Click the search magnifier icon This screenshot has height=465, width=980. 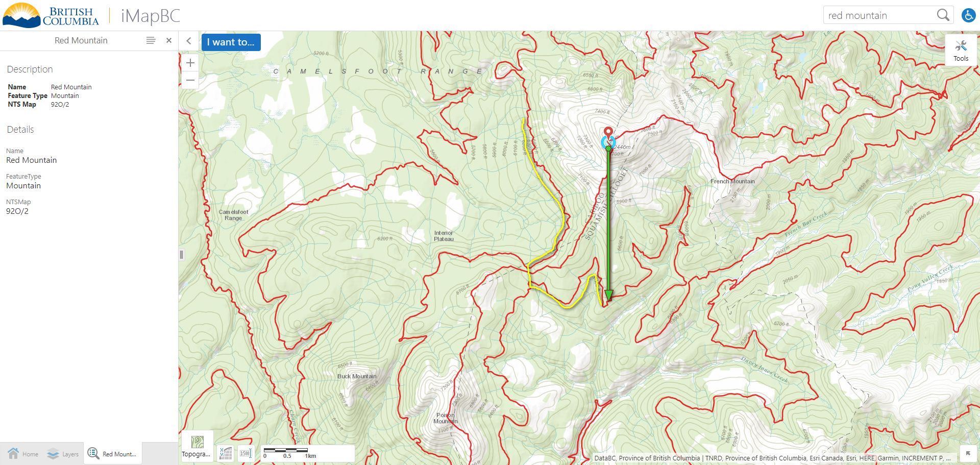(x=943, y=15)
